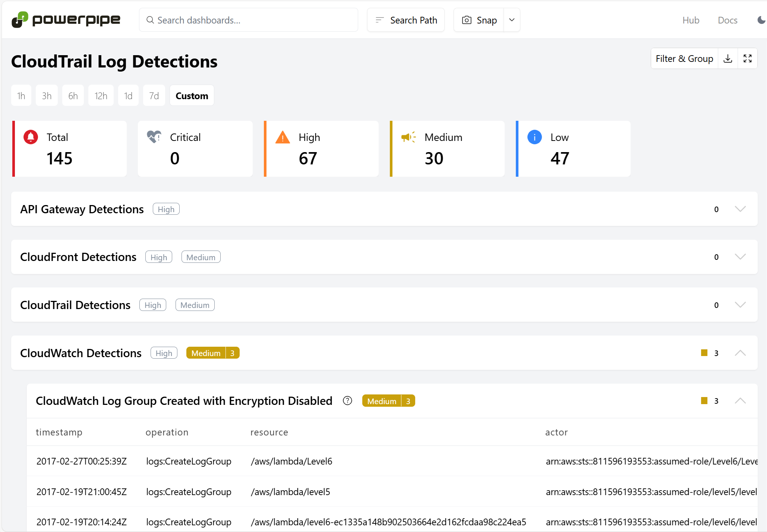Open Filter & Group panel
Image resolution: width=767 pixels, height=532 pixels.
(685, 59)
